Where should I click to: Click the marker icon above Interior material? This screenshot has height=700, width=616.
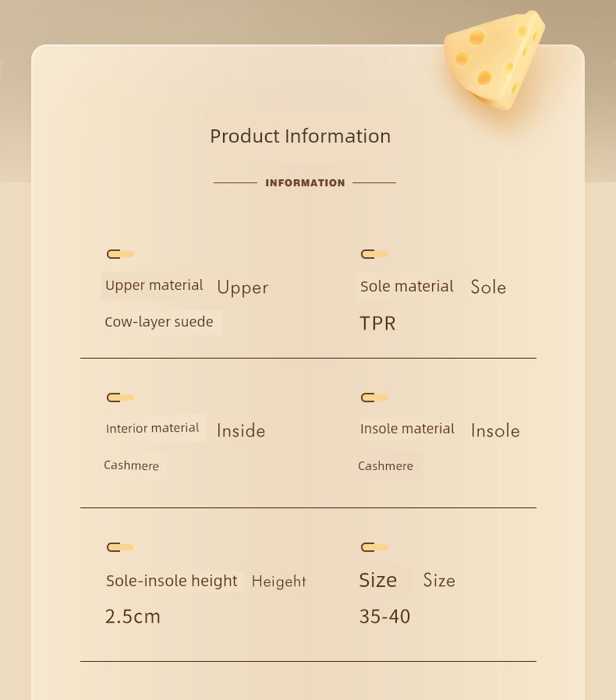click(120, 398)
